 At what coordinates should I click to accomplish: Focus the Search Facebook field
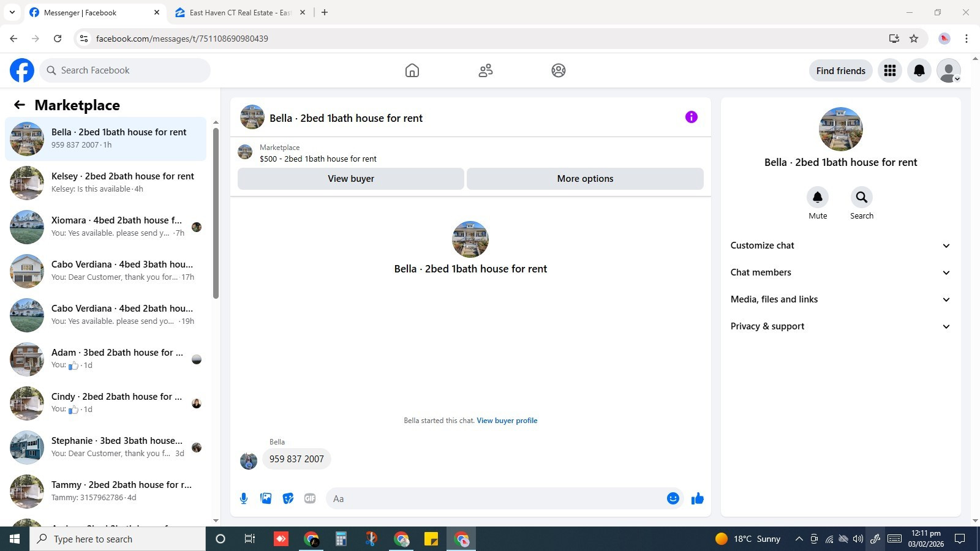(x=125, y=70)
